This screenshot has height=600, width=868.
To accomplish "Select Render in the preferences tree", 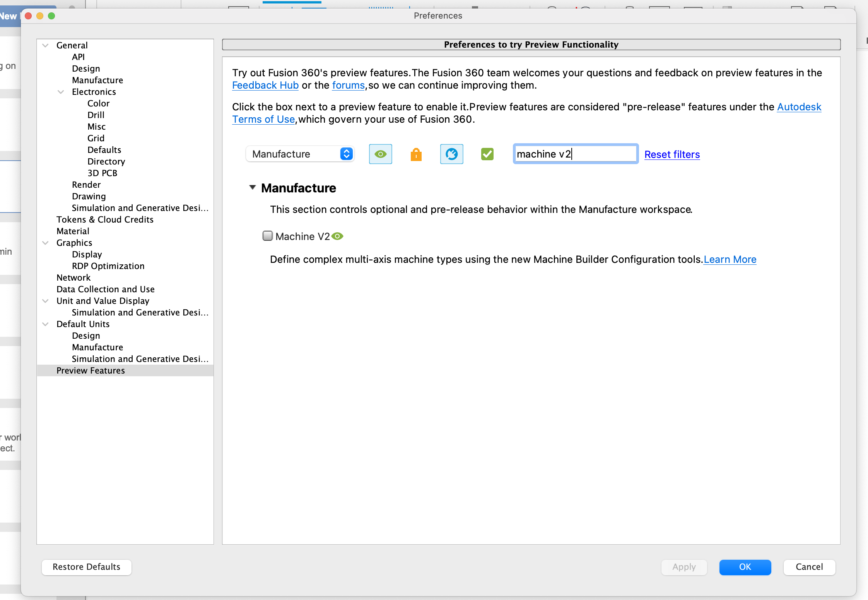I will click(x=86, y=185).
